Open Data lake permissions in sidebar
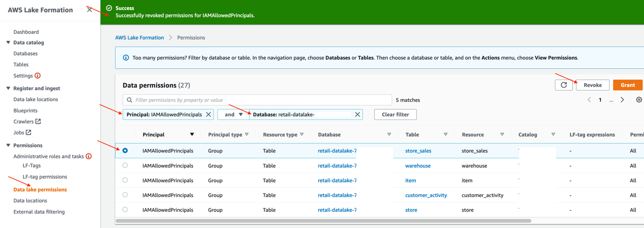Image resolution: width=644 pixels, height=228 pixels. pos(40,190)
